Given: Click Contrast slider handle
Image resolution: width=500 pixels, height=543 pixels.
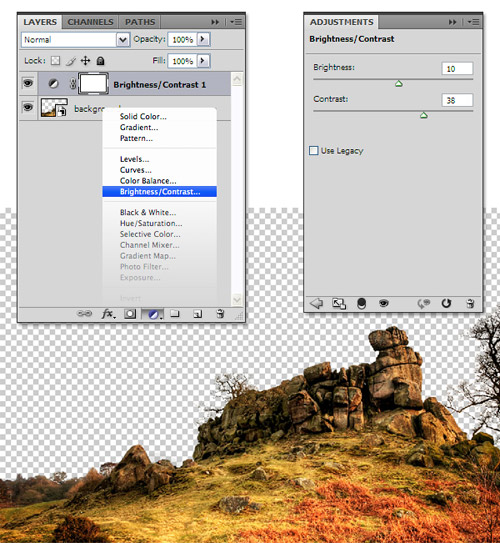Looking at the screenshot, I should click(x=424, y=115).
